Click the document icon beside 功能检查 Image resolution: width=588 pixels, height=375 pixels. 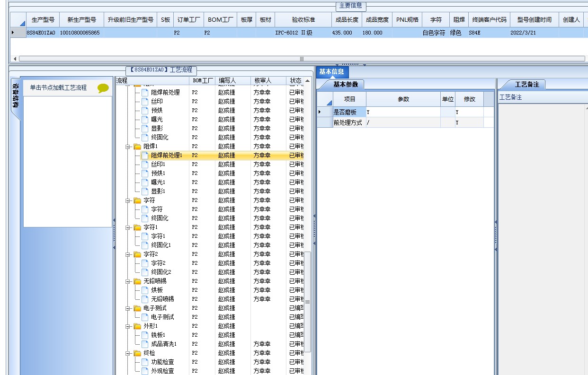pos(145,362)
